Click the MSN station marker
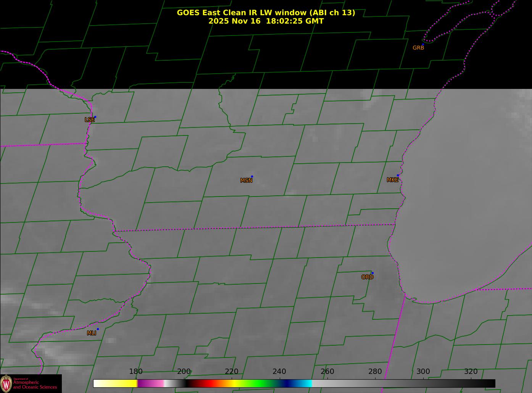 coord(252,177)
